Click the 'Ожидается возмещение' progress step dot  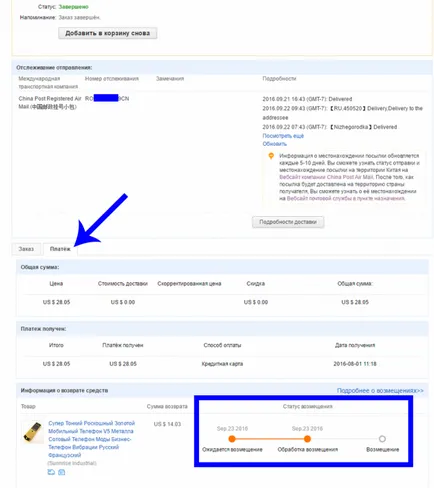point(232,439)
